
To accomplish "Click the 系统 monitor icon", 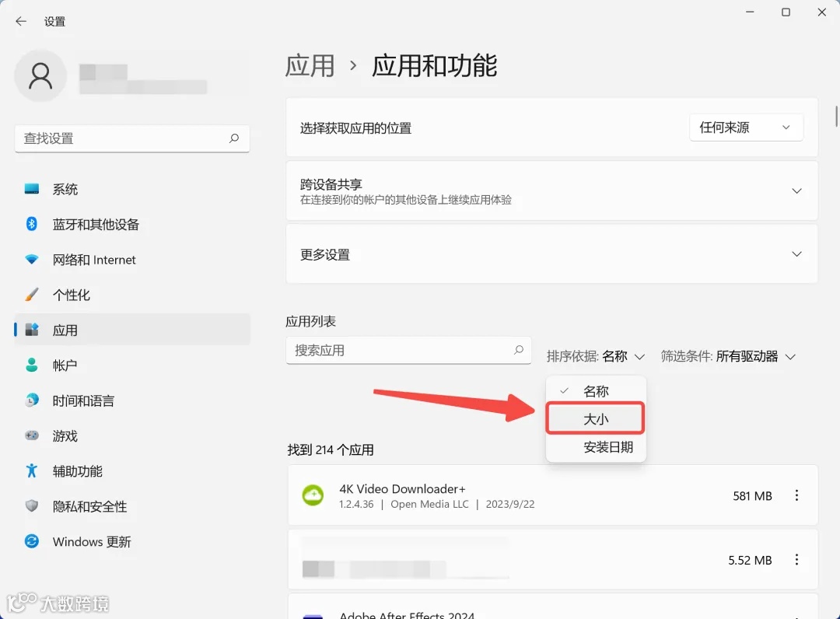I will coord(32,188).
